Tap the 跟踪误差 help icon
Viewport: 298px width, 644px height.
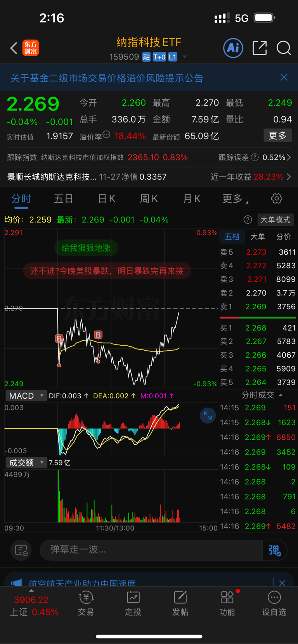(x=255, y=157)
